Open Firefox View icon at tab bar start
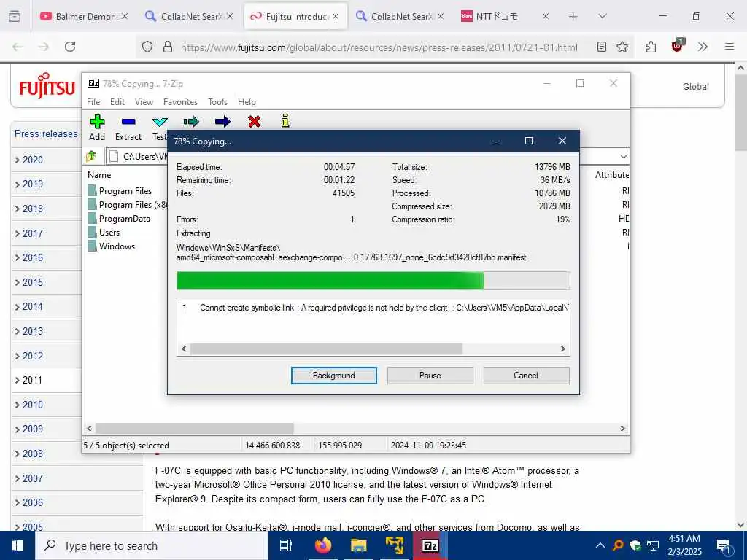The height and width of the screenshot is (560, 747). (x=15, y=16)
